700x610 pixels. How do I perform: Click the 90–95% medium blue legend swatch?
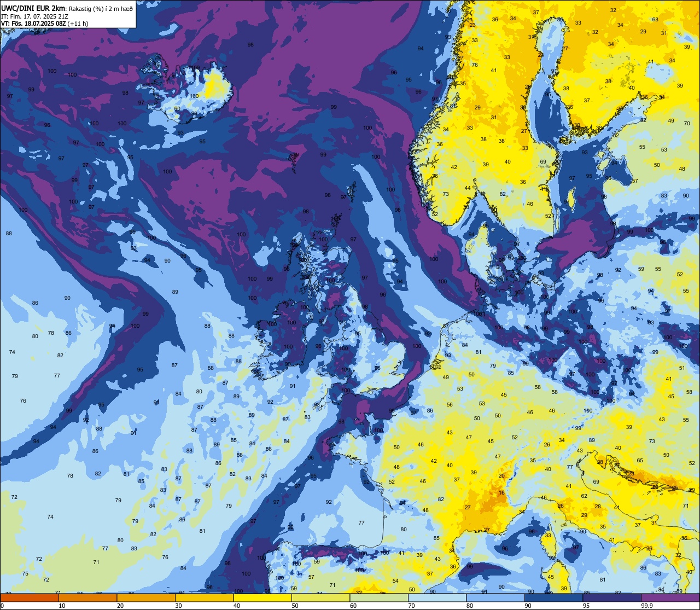click(x=553, y=597)
